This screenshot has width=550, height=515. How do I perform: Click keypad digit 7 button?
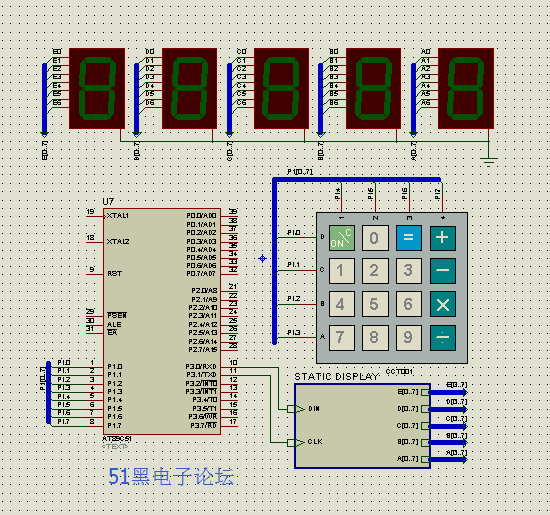[x=342, y=337]
